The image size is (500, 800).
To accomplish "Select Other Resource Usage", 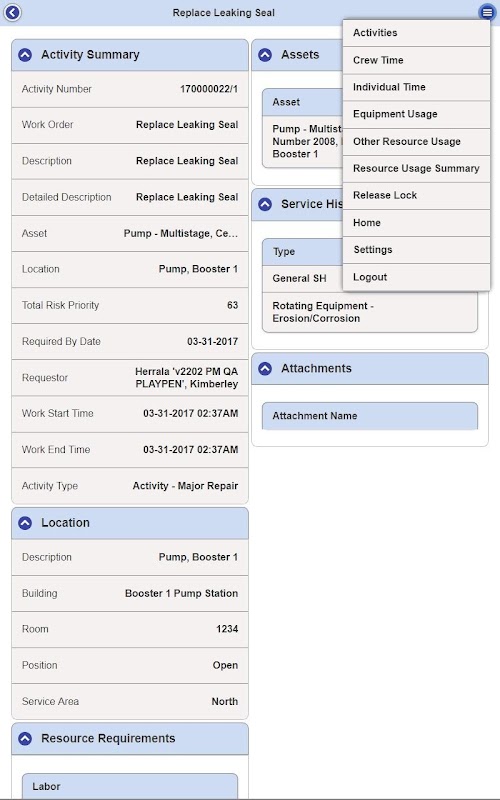I will (x=416, y=141).
